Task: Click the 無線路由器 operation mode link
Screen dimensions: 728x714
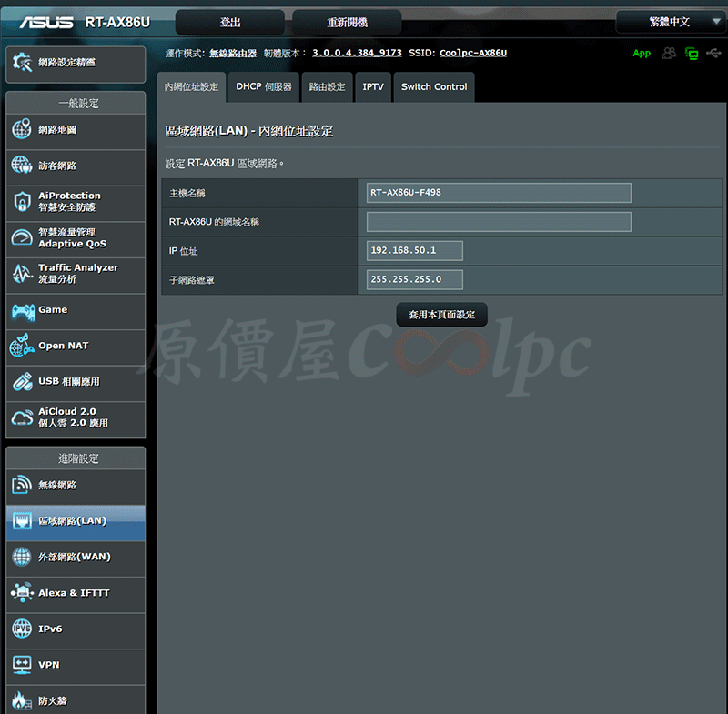Action: click(233, 54)
